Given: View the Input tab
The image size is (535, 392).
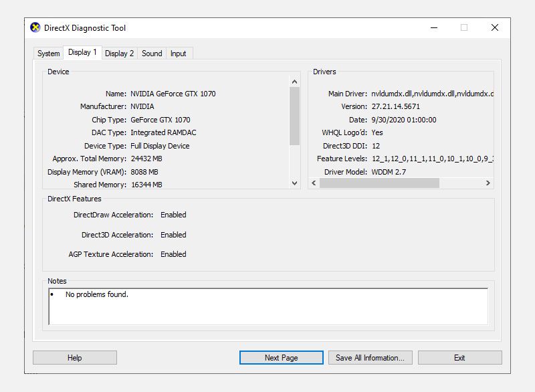Looking at the screenshot, I should [178, 54].
